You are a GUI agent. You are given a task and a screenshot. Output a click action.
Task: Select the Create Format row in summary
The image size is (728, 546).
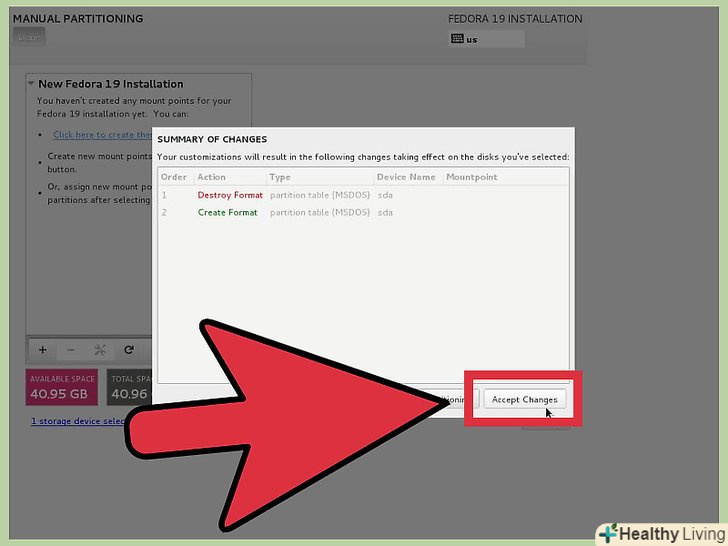pos(364,212)
